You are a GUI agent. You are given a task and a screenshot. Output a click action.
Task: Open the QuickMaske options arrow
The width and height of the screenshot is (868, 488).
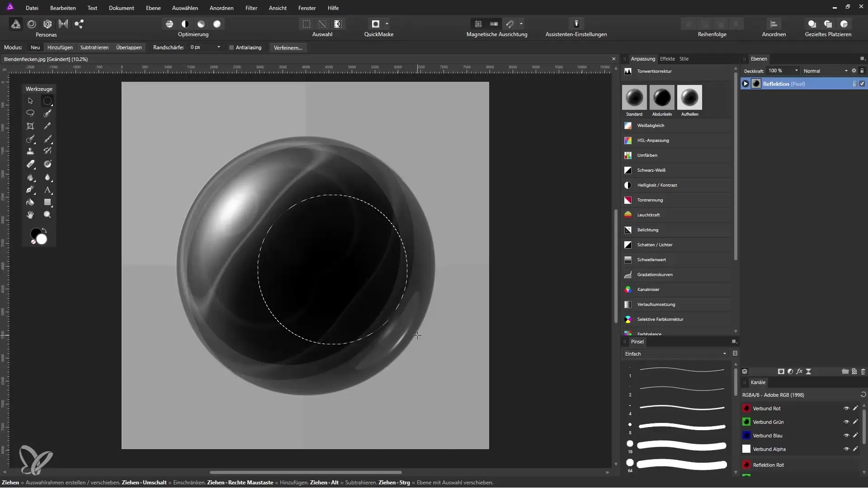point(387,24)
